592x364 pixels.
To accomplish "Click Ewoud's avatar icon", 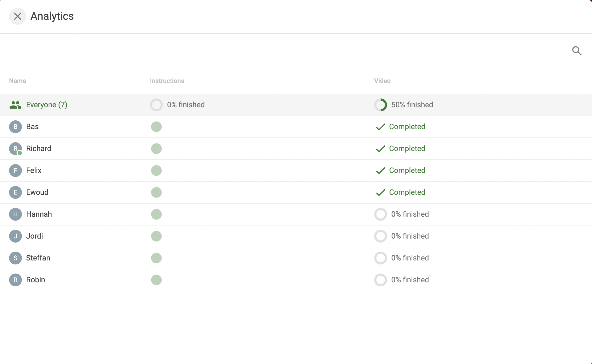I will [15, 192].
